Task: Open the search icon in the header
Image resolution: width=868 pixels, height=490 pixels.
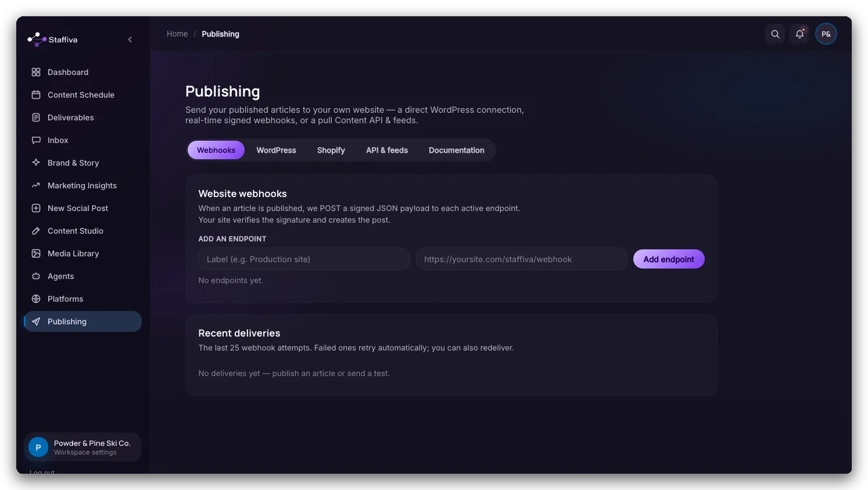Action: tap(775, 34)
